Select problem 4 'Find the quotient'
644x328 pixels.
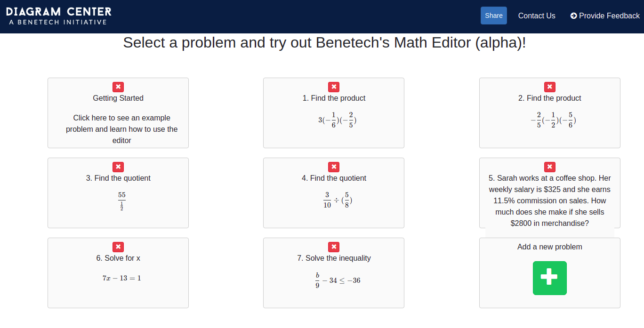click(333, 200)
